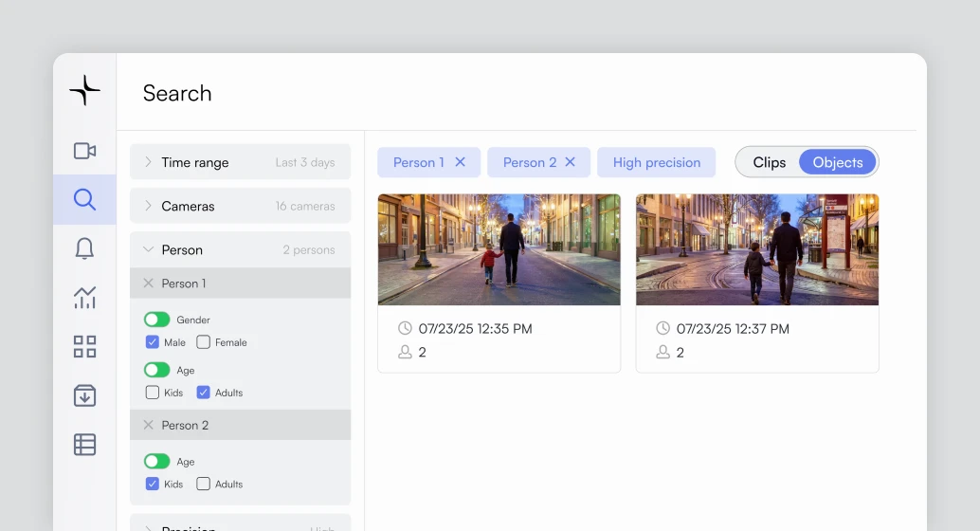Delete Person 2 filter row via its X
This screenshot has width=980, height=531.
(x=148, y=426)
